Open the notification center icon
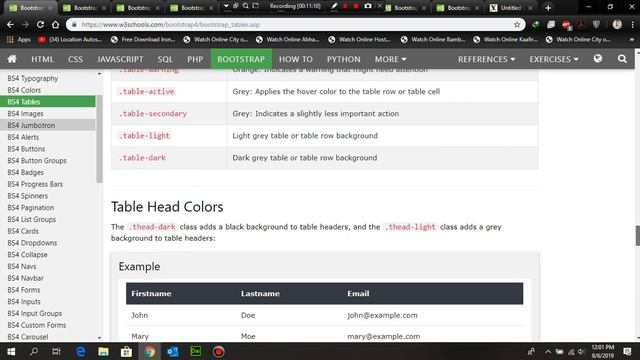 (x=627, y=351)
